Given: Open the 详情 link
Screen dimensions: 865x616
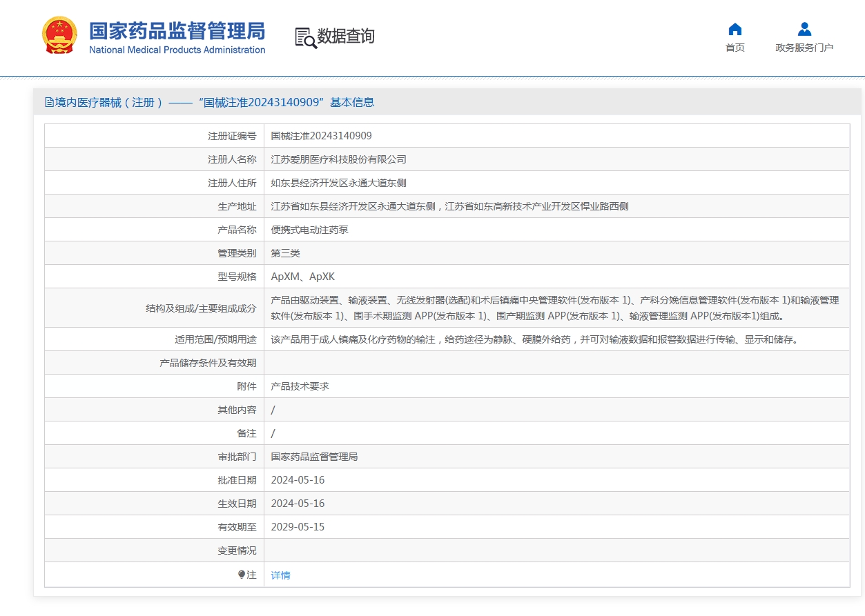Looking at the screenshot, I should pyautogui.click(x=281, y=575).
